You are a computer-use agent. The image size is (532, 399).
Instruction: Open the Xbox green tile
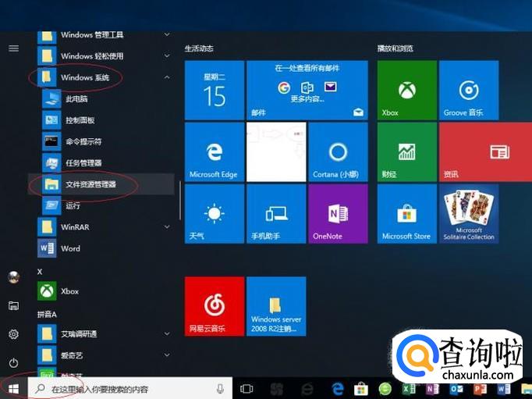407,91
